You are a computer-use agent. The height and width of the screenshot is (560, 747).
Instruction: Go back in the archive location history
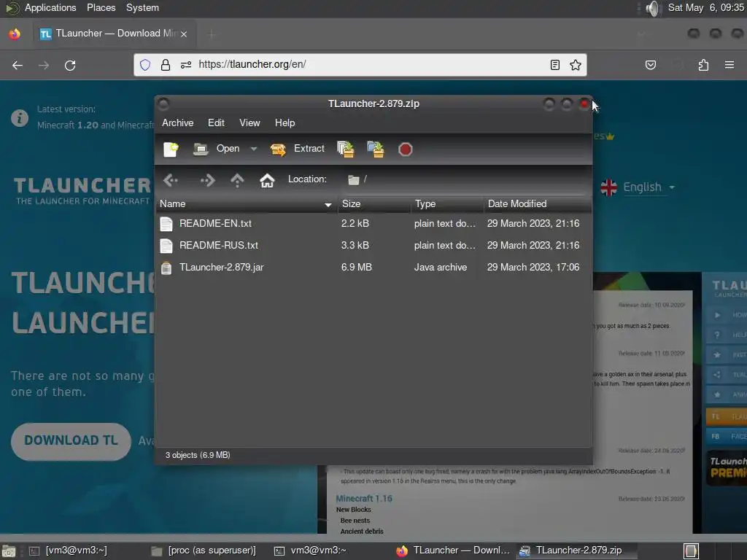[171, 180]
